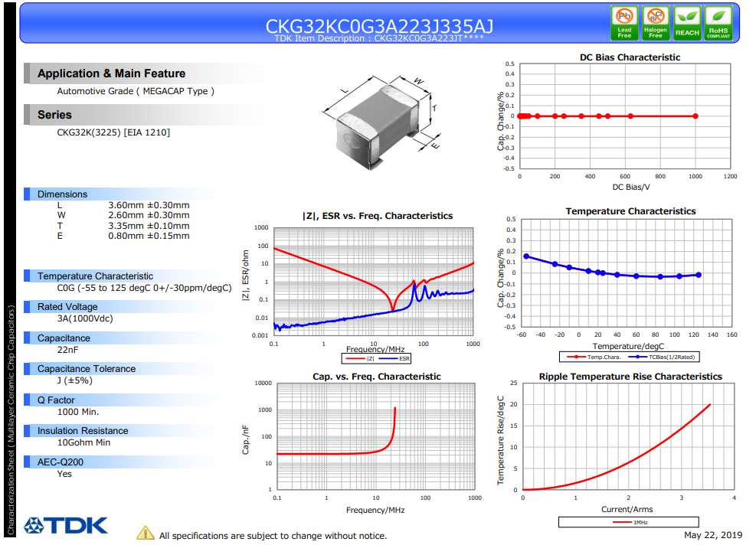
Task: Click inside the Cap. vs. Freq. plot area
Action: tap(375, 436)
